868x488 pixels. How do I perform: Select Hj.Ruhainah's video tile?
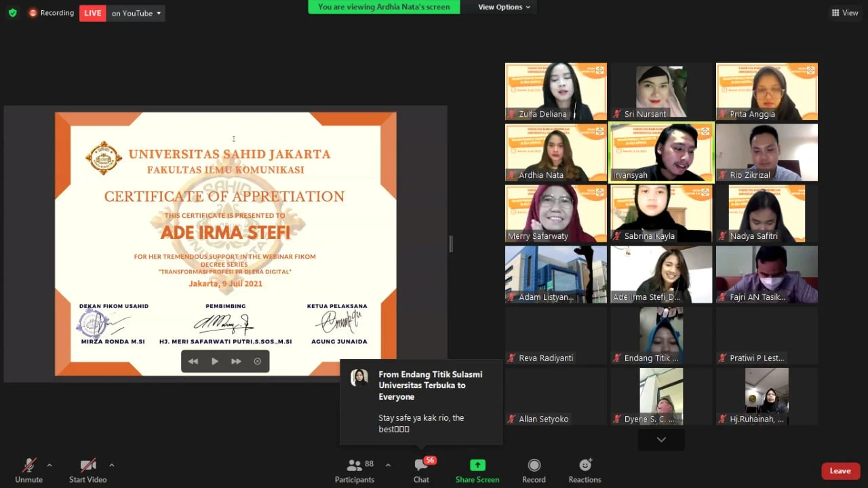tap(767, 396)
